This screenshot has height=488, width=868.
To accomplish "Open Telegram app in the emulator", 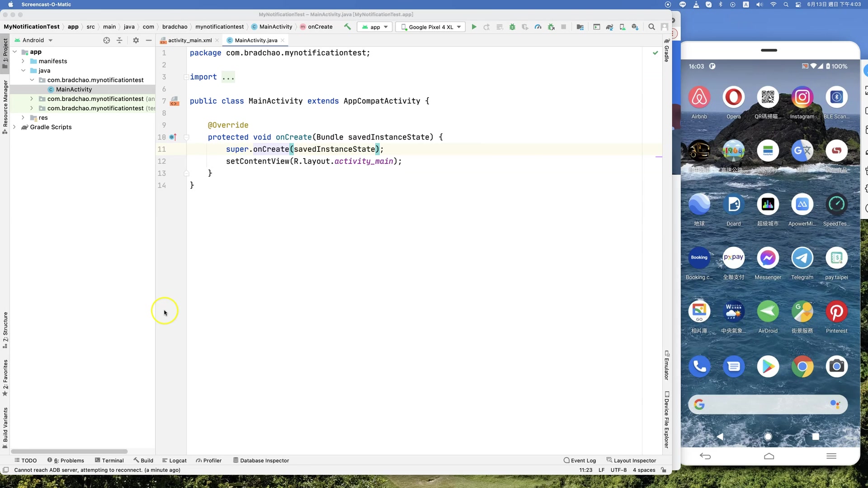I will click(802, 258).
